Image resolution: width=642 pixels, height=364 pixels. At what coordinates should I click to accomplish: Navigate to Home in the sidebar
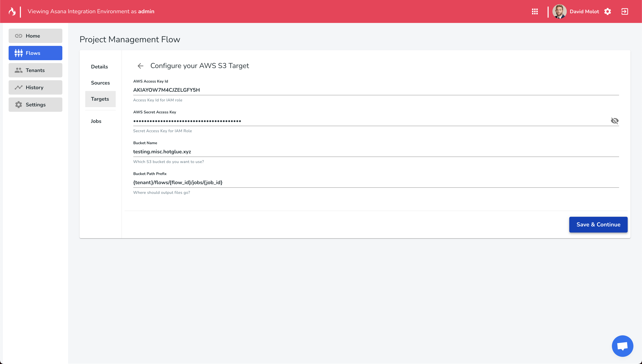click(35, 36)
